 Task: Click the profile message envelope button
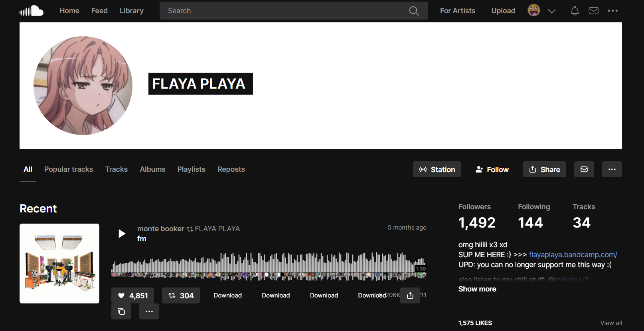[x=584, y=169]
